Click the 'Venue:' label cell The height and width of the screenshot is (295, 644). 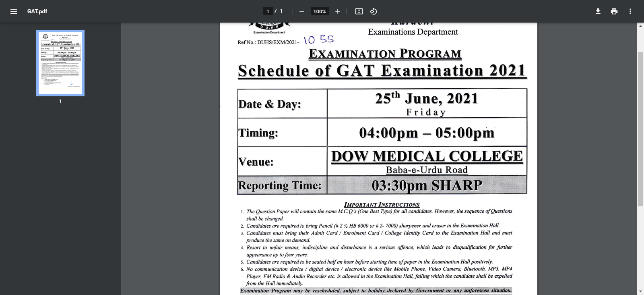[x=282, y=161]
